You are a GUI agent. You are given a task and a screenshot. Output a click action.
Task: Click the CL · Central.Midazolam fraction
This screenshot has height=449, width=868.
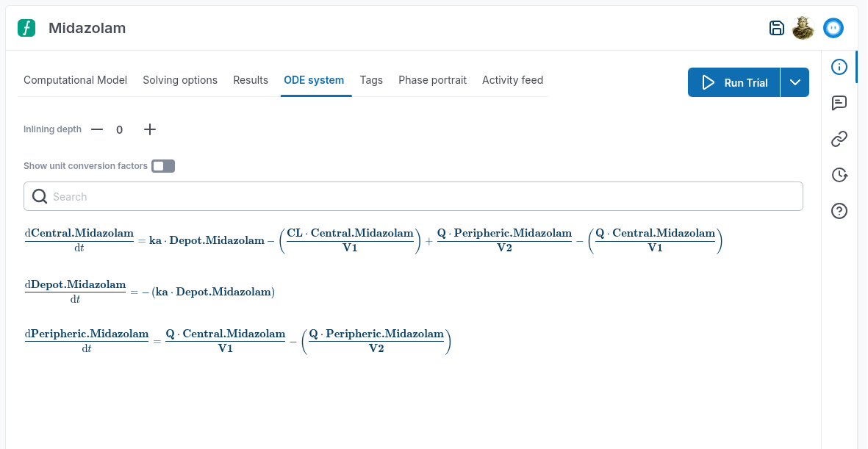[x=350, y=240]
